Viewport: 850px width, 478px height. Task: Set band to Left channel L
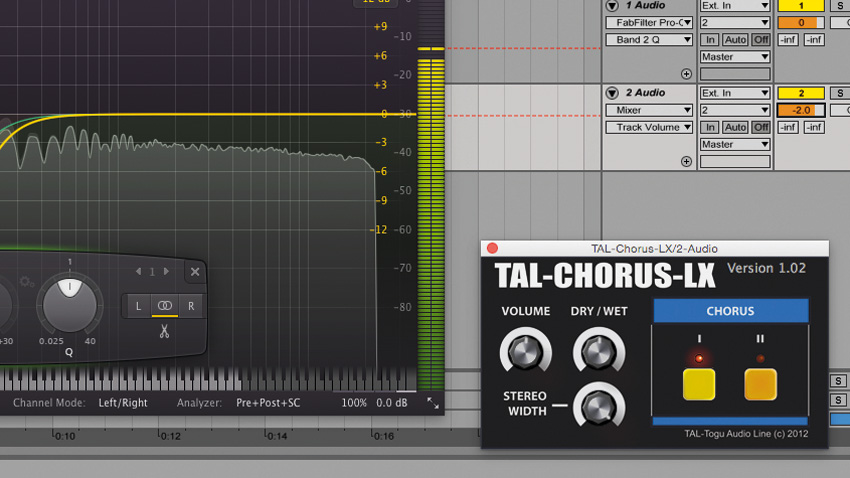point(138,306)
